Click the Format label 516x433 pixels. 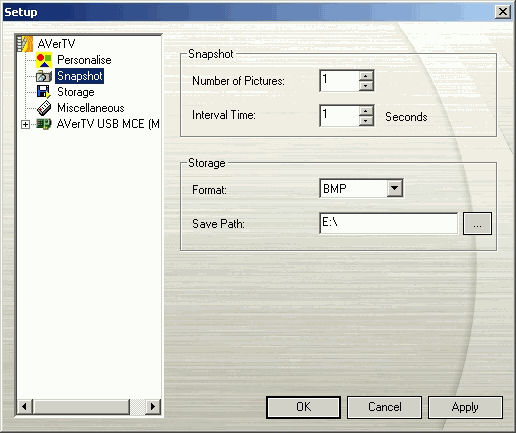tap(209, 190)
